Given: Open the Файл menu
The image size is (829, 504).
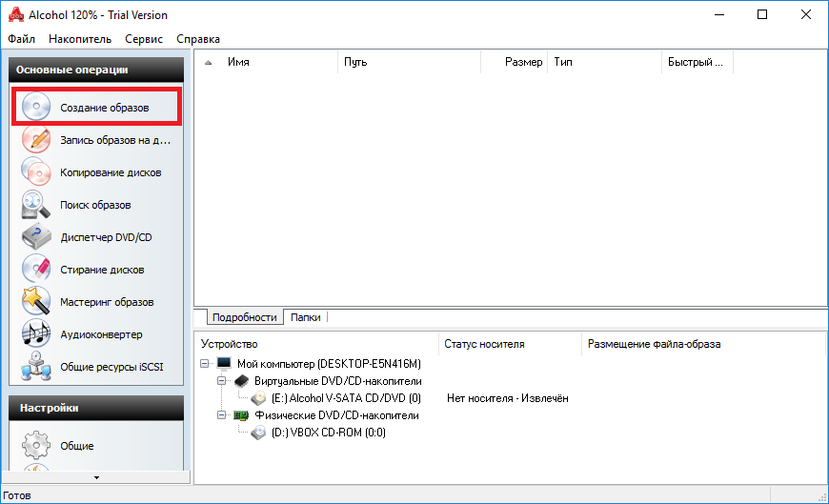Looking at the screenshot, I should 21,39.
